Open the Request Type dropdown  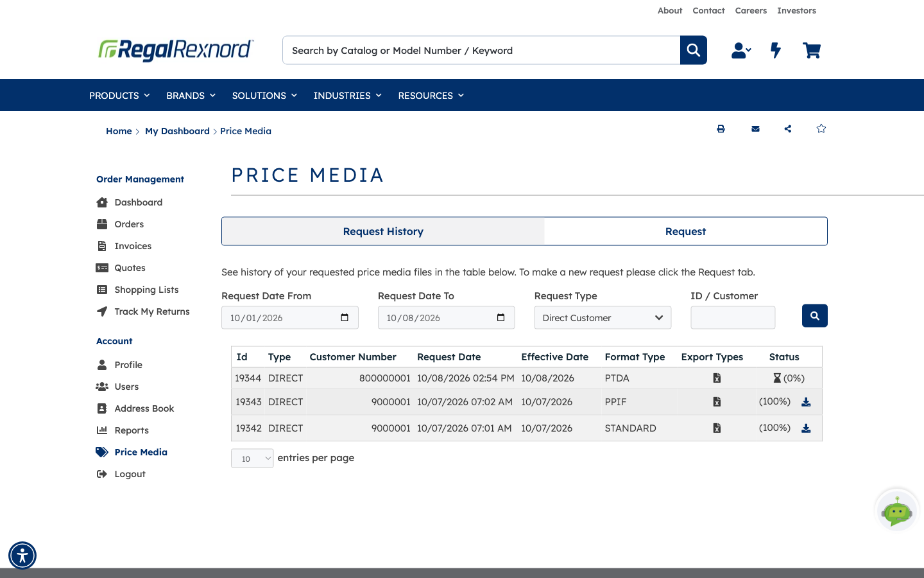[603, 318]
